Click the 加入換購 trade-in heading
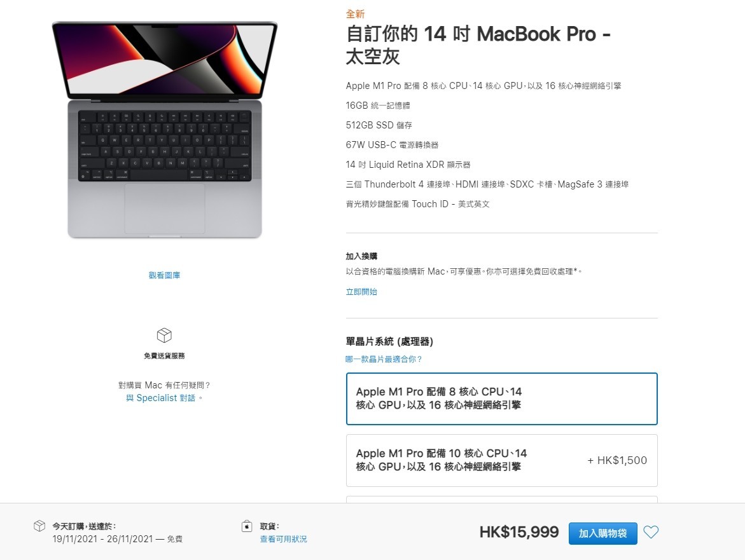The width and height of the screenshot is (745, 560). click(x=361, y=256)
